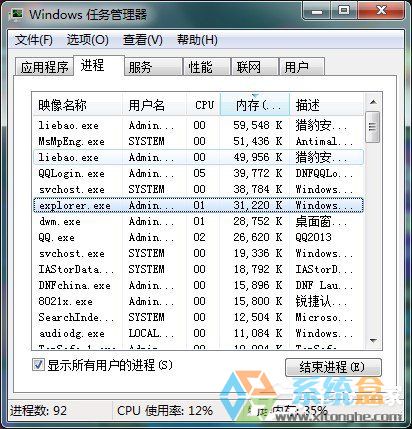Click the 进程数: 92 status entry
412x429 pixels.
(x=38, y=411)
